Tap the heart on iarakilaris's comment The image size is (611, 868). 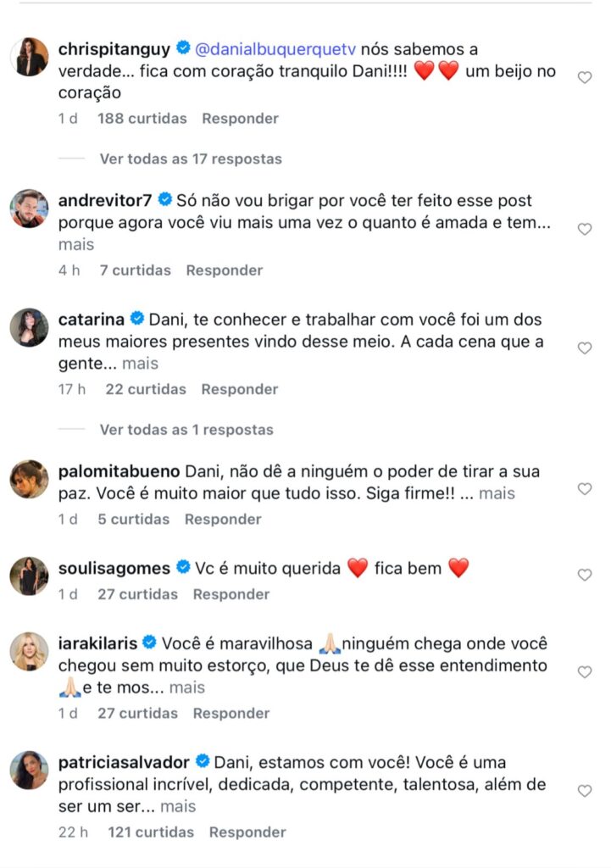pyautogui.click(x=584, y=672)
